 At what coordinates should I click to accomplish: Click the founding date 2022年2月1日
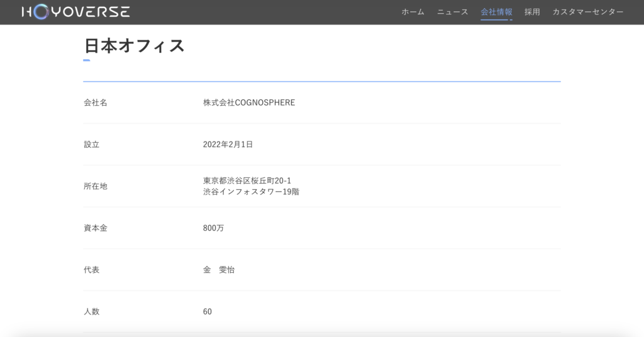[x=228, y=145]
